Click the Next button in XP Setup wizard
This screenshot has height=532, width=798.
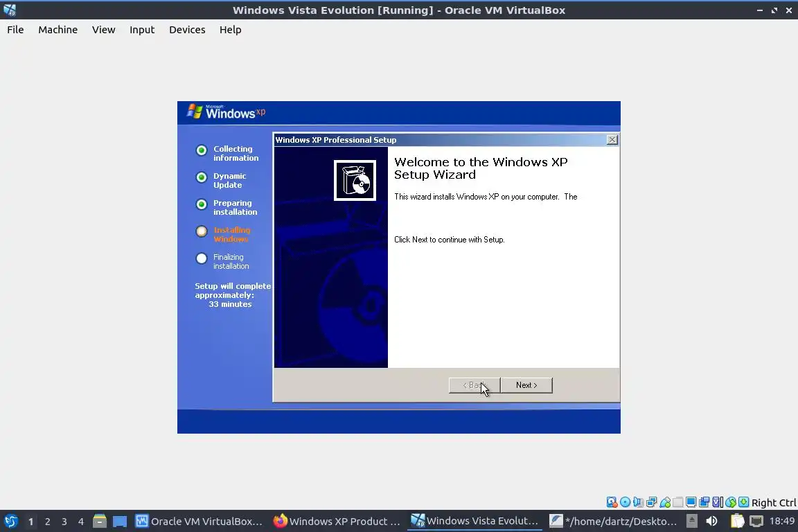pos(526,385)
